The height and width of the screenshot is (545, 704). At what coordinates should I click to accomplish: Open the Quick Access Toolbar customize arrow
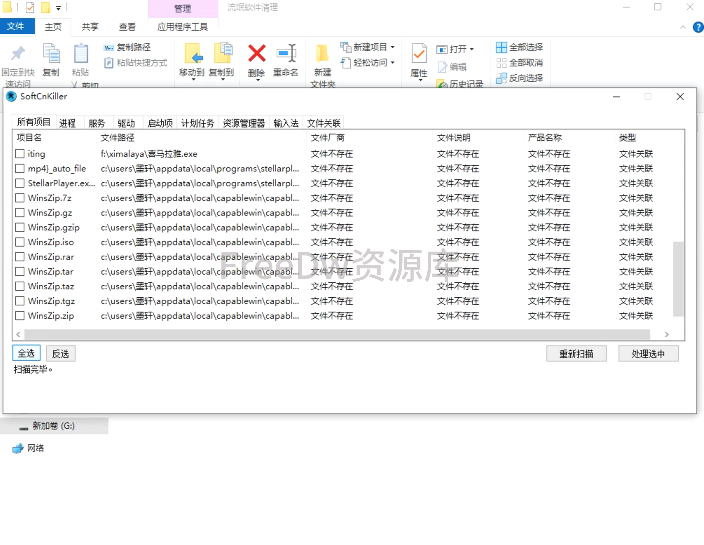point(58,8)
